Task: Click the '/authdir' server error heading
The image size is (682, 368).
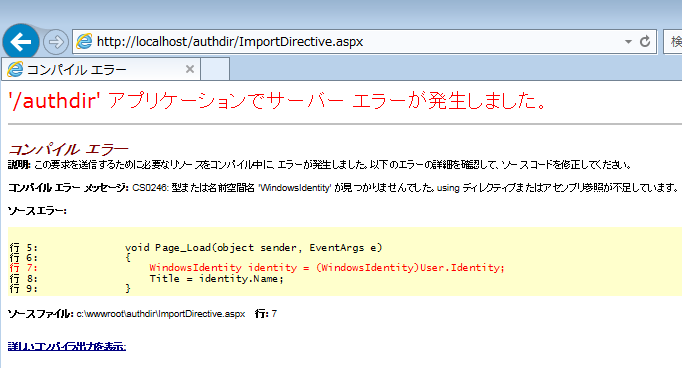Action: pos(277,100)
